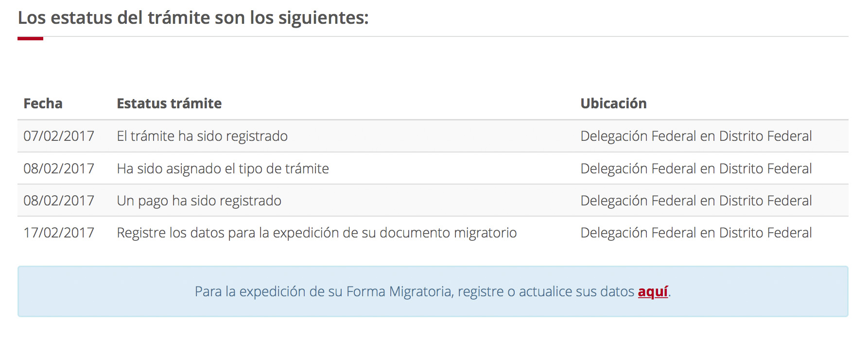Click location in the 'Ha sido asignado' row

pyautogui.click(x=696, y=169)
